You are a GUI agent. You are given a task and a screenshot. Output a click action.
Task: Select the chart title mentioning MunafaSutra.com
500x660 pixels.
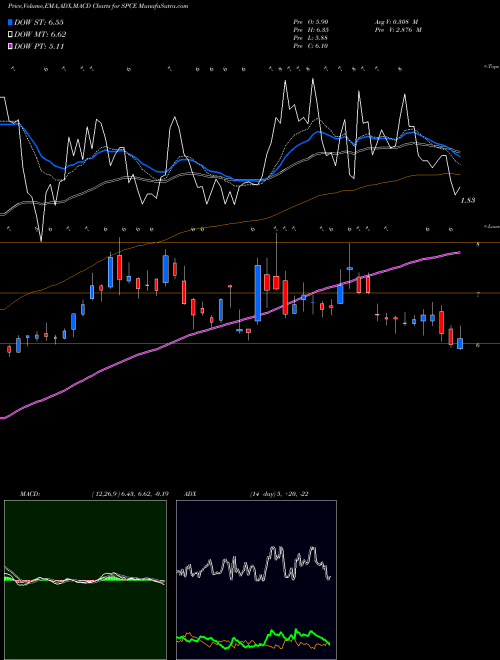pos(98,6)
